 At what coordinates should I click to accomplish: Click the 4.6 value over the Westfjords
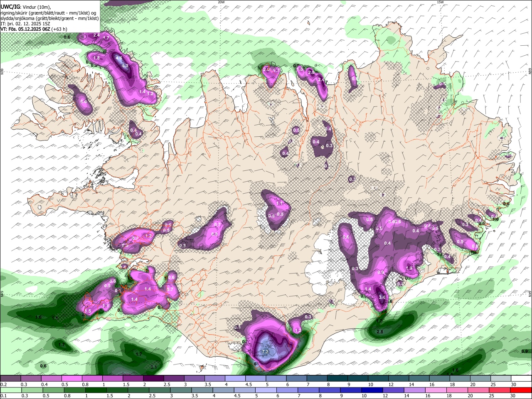119,58
